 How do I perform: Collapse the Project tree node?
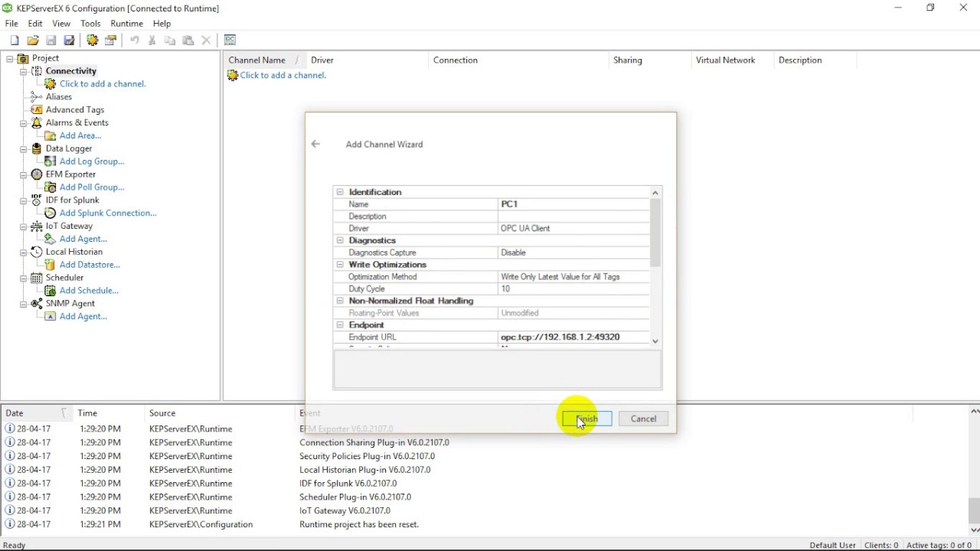(x=10, y=58)
